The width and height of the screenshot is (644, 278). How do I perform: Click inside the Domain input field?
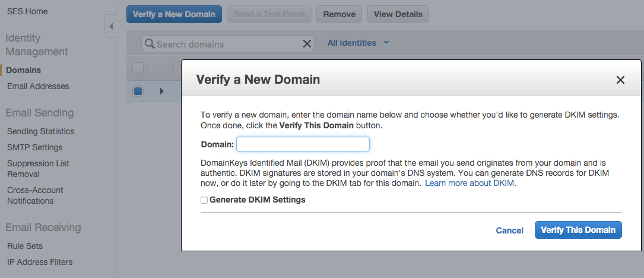303,144
